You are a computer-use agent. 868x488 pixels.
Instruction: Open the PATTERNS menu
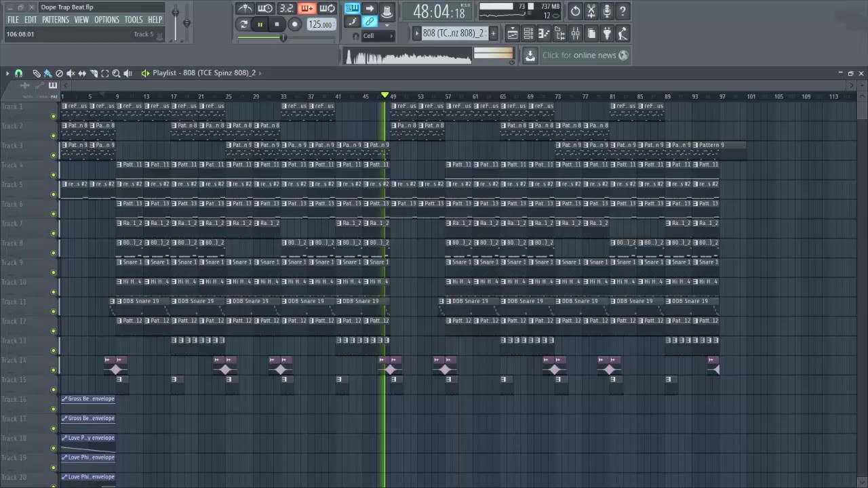pos(55,20)
